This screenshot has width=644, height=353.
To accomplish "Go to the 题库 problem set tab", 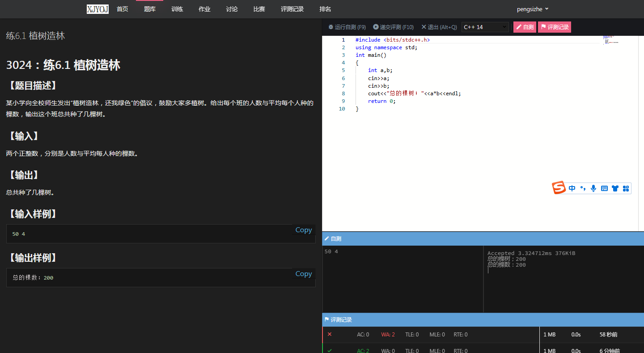I will (150, 9).
